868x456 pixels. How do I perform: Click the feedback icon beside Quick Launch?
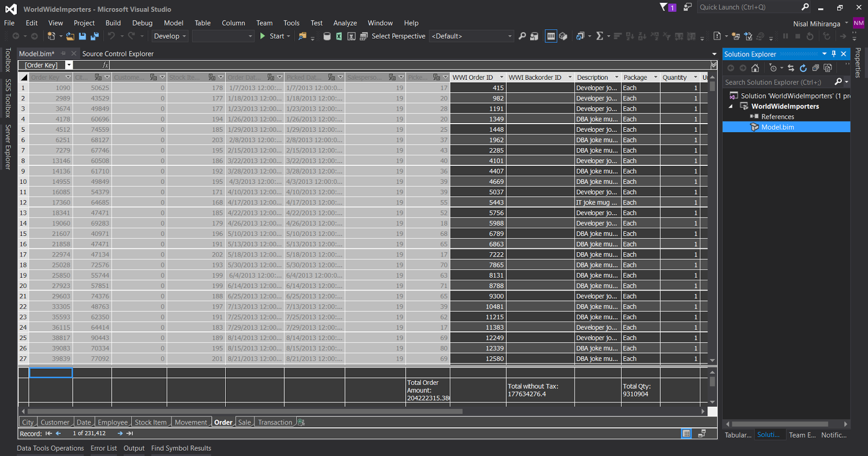[x=687, y=7]
